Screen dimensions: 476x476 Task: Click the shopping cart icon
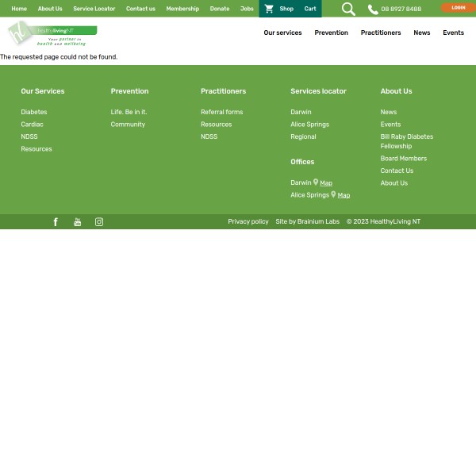tap(269, 9)
